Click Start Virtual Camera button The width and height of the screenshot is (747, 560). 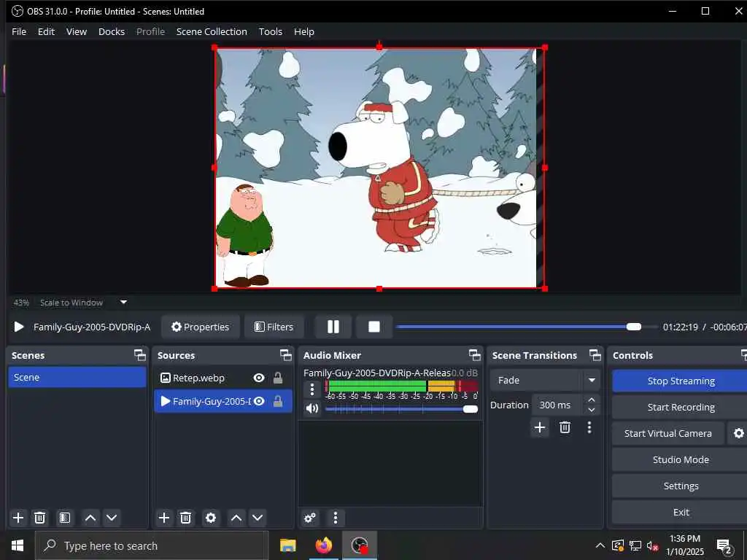pyautogui.click(x=668, y=433)
